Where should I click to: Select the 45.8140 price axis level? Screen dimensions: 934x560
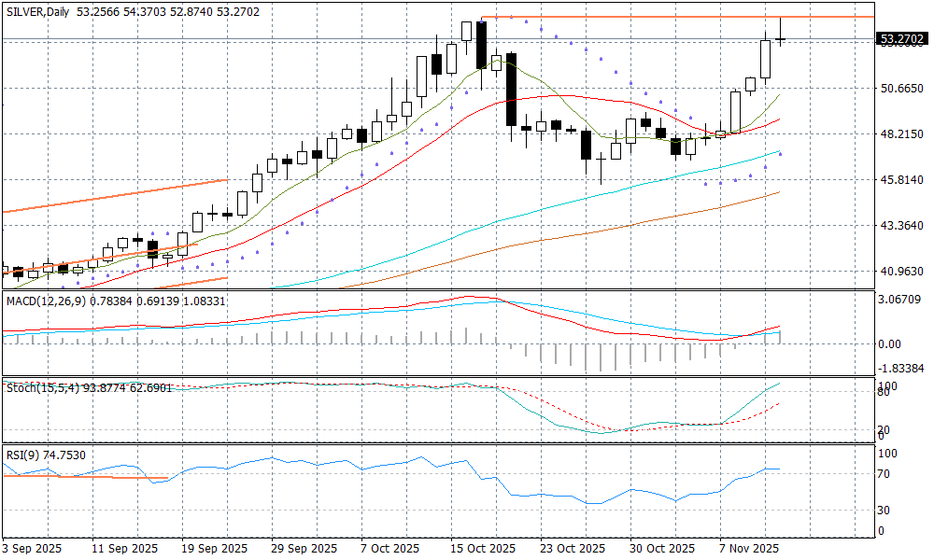tap(901, 180)
